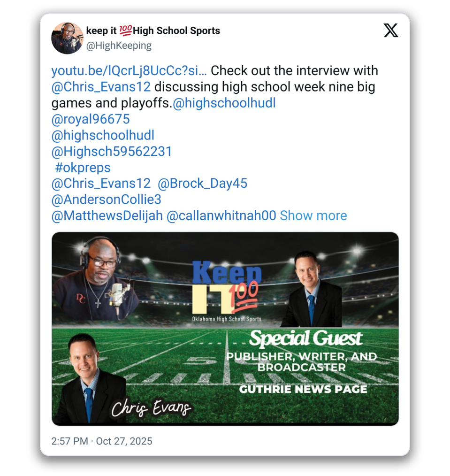Click the @HighKeeping handle
The image size is (450, 476).
[119, 46]
